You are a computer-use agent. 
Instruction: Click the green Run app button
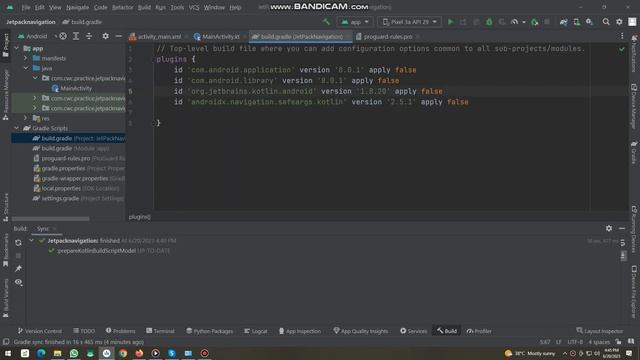pos(451,22)
